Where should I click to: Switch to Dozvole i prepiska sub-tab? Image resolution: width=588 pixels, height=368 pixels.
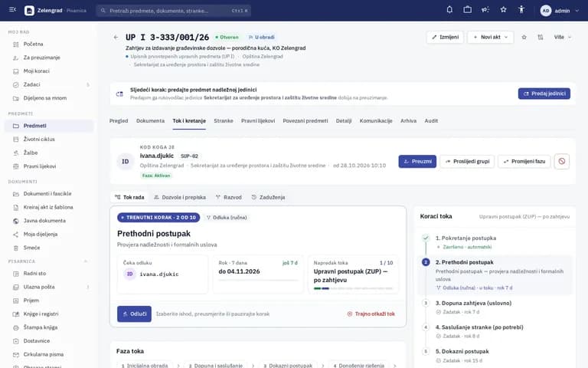click(180, 197)
